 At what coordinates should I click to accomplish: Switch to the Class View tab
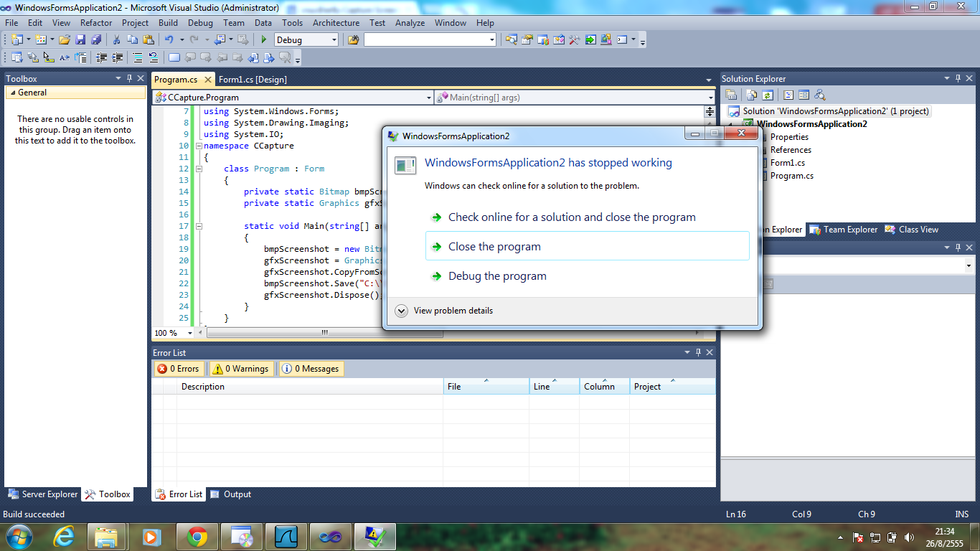pos(912,230)
